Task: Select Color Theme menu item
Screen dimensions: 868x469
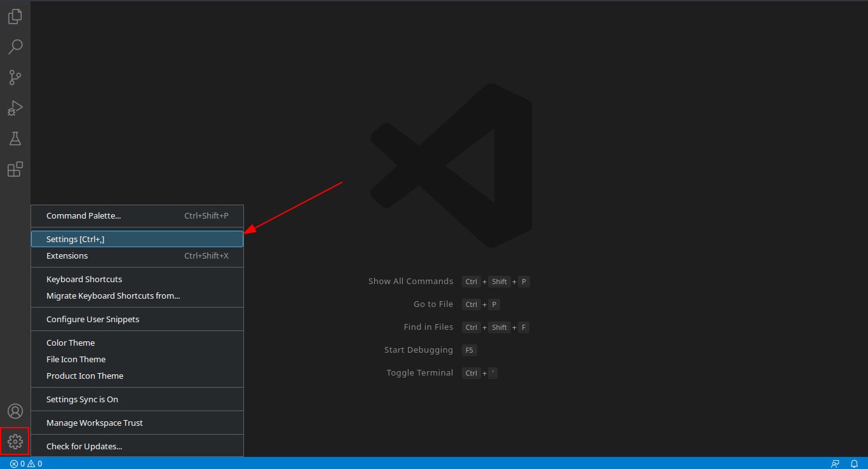Action: 137,343
